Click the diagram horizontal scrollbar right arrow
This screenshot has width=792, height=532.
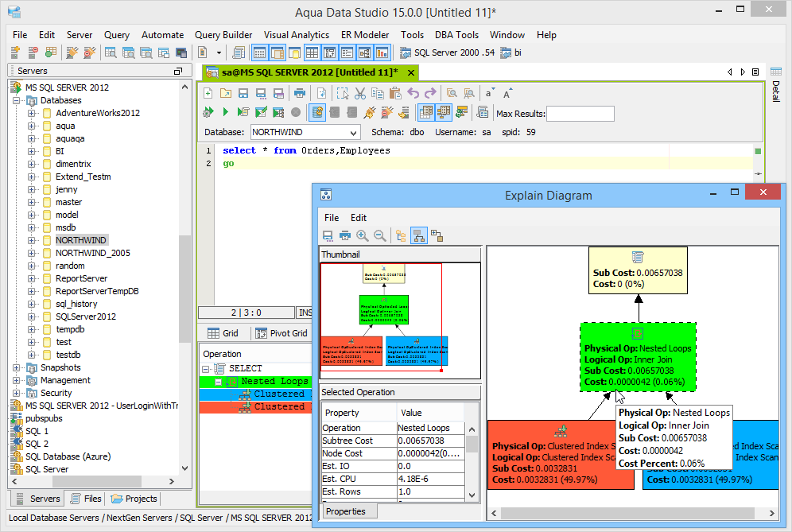click(x=772, y=513)
